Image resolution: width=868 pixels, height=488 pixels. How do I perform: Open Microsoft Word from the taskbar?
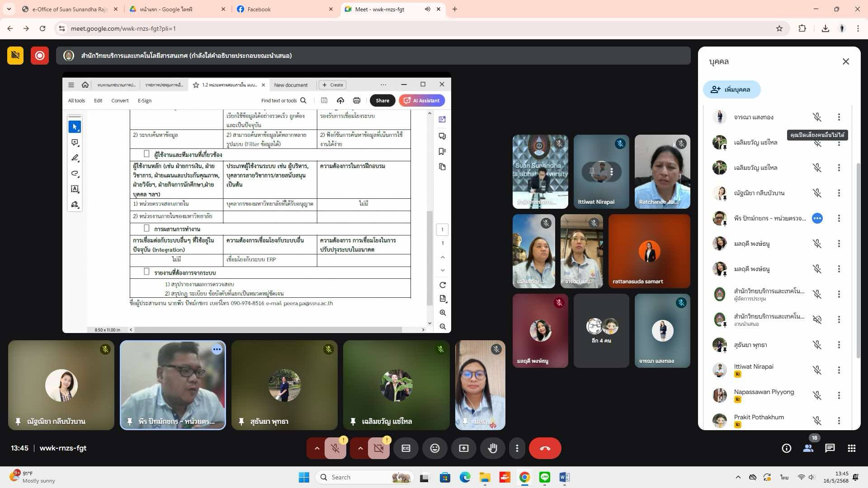coord(564,477)
